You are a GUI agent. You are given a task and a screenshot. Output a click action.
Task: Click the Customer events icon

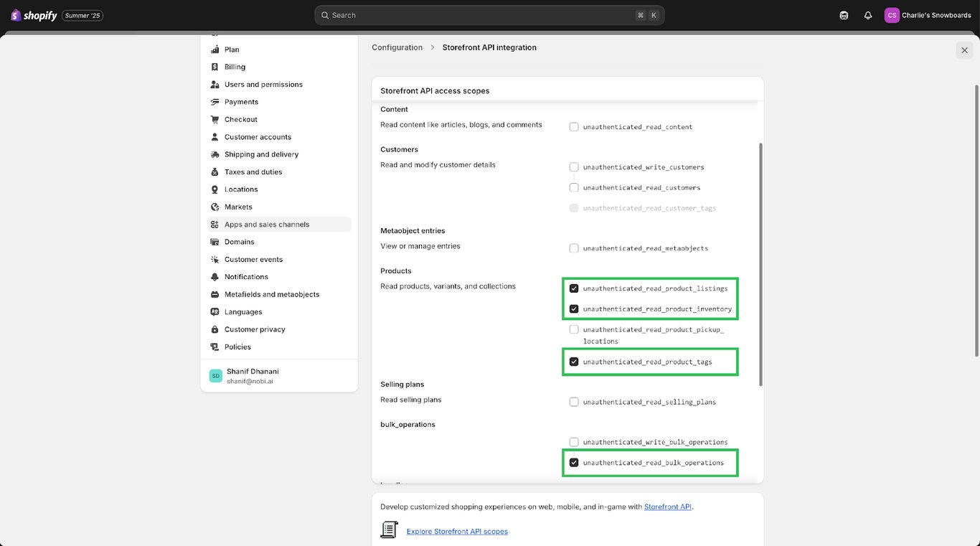tap(215, 260)
